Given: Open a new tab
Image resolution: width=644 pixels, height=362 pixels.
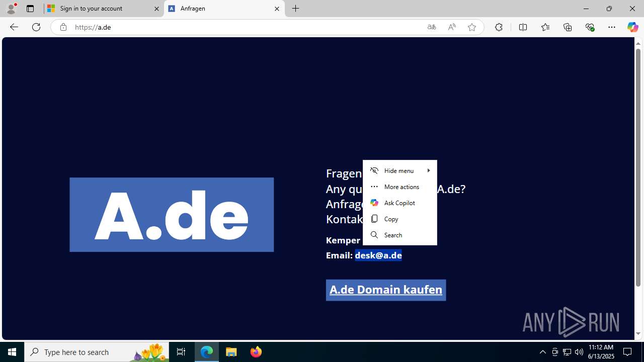Looking at the screenshot, I should (x=296, y=9).
